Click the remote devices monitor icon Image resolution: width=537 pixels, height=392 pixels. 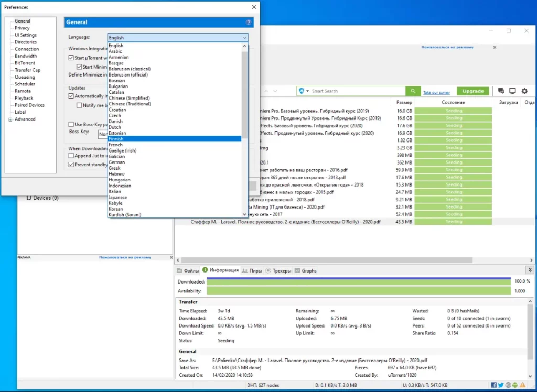[512, 91]
